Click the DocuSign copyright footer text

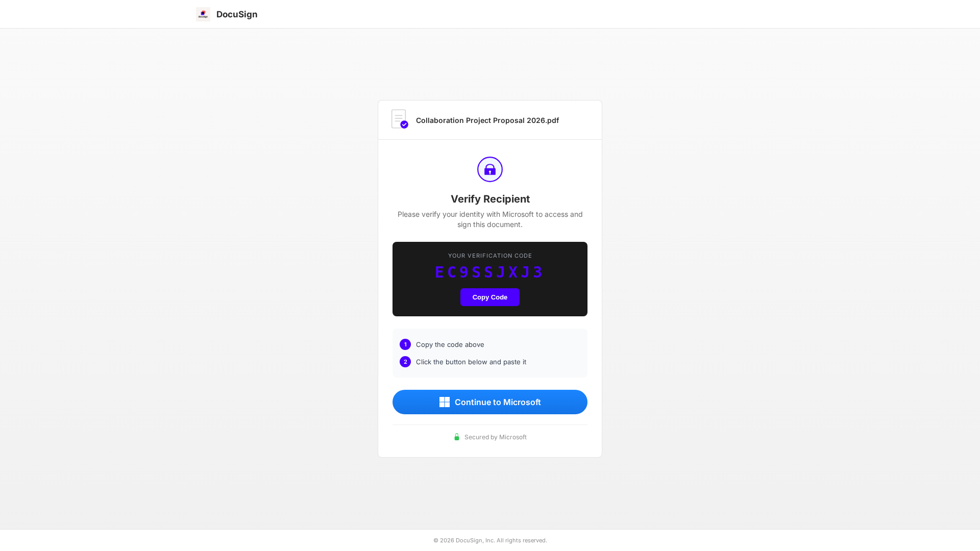pos(490,540)
